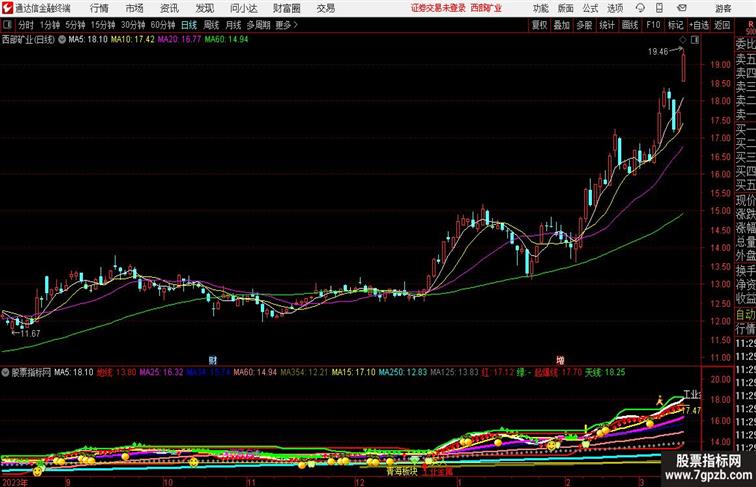Open the 功能 menu

pyautogui.click(x=540, y=8)
